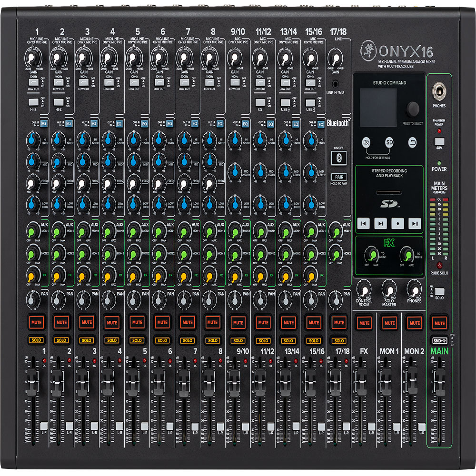Toggle the channel 1 Hi-Z switch

tap(32, 102)
